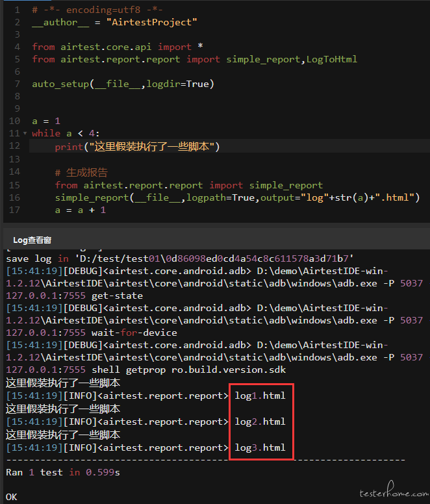Click the 'Ran 1 test in 0.599s' line

coord(62,473)
